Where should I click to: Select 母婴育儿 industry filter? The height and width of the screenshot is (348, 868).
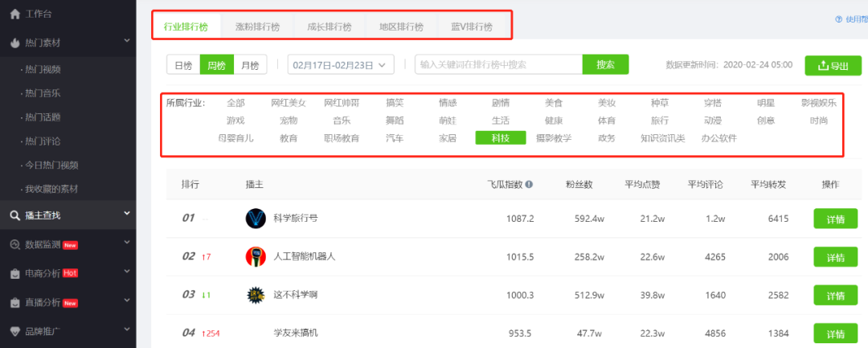235,138
